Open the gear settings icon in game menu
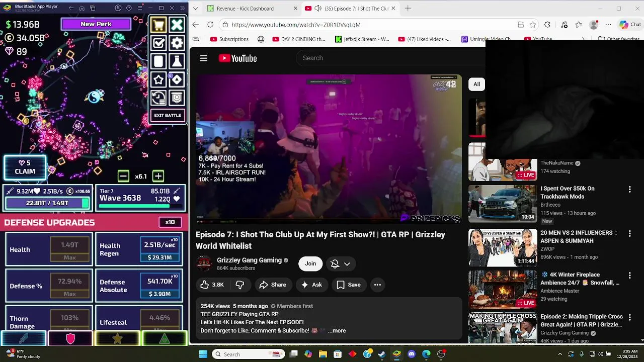Image resolution: width=644 pixels, height=362 pixels. 177,43
